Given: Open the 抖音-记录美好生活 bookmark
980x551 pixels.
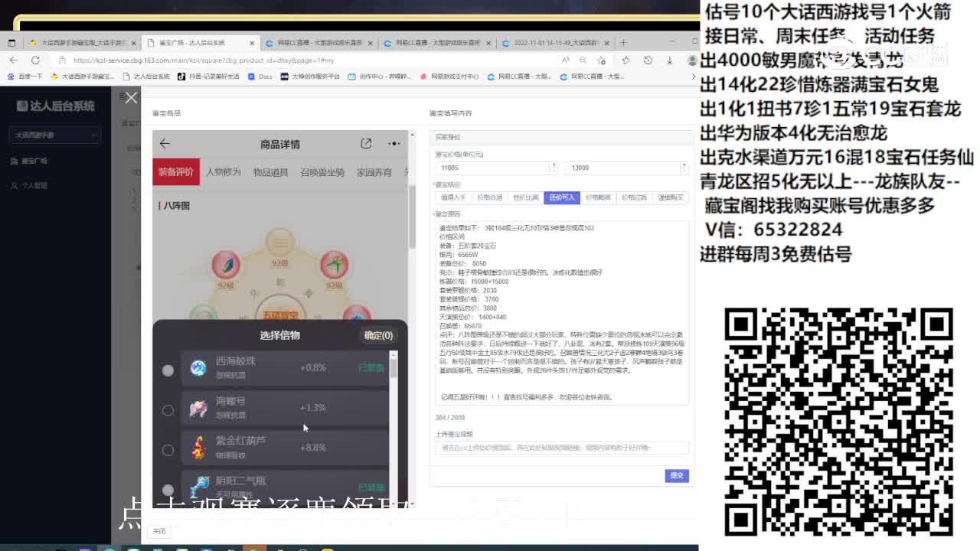Looking at the screenshot, I should (x=208, y=77).
